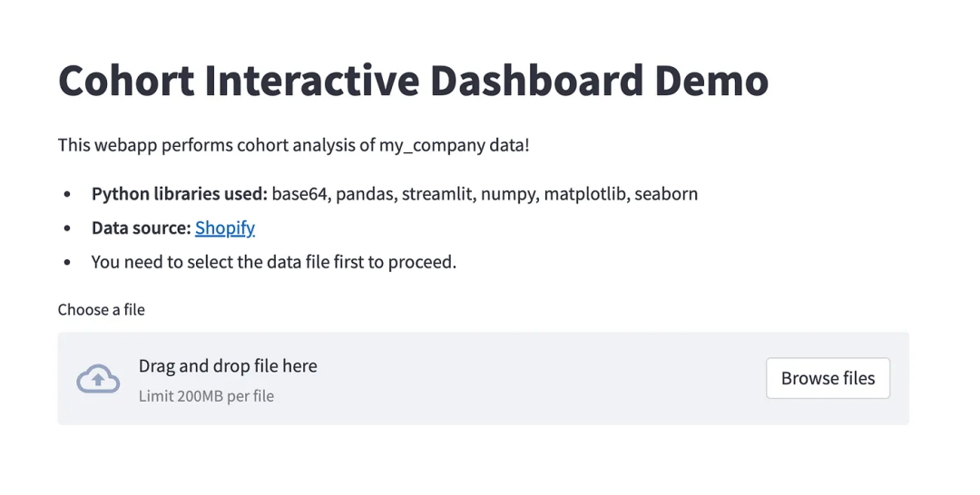Click the word 'matplotlib' in the libraries list
The height and width of the screenshot is (495, 980).
584,194
